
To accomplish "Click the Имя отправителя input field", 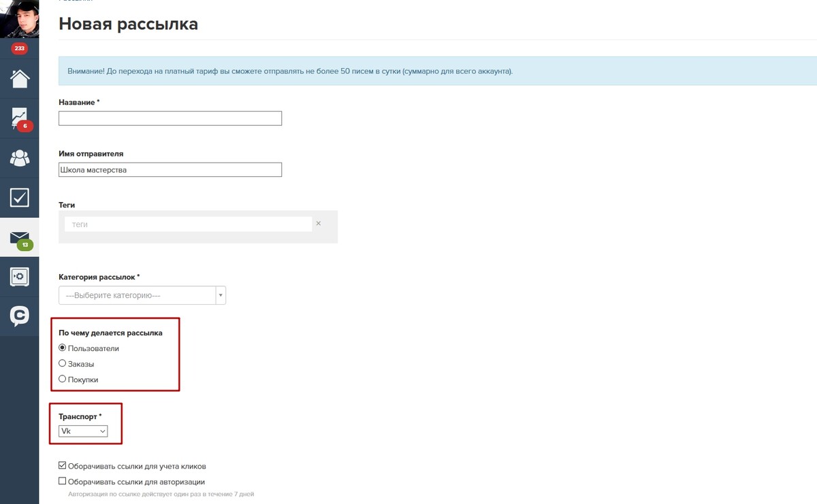I will (x=170, y=169).
